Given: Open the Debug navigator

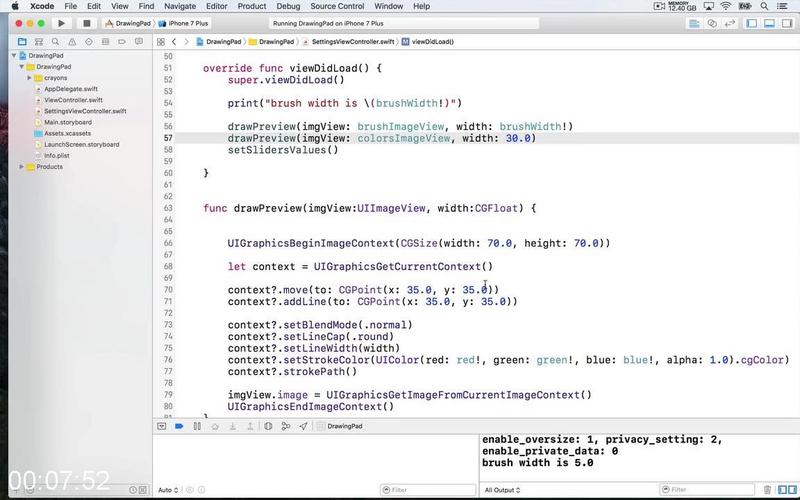Looking at the screenshot, I should click(x=106, y=42).
